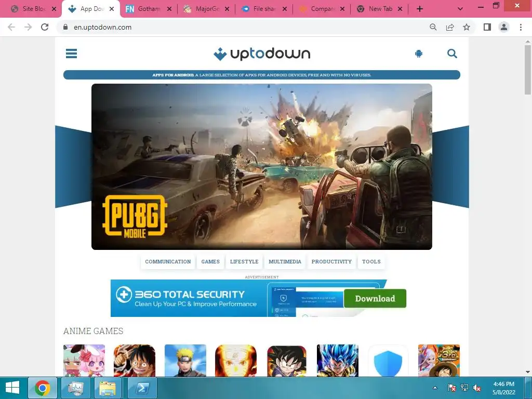Close the New Tab tab

[x=400, y=9]
